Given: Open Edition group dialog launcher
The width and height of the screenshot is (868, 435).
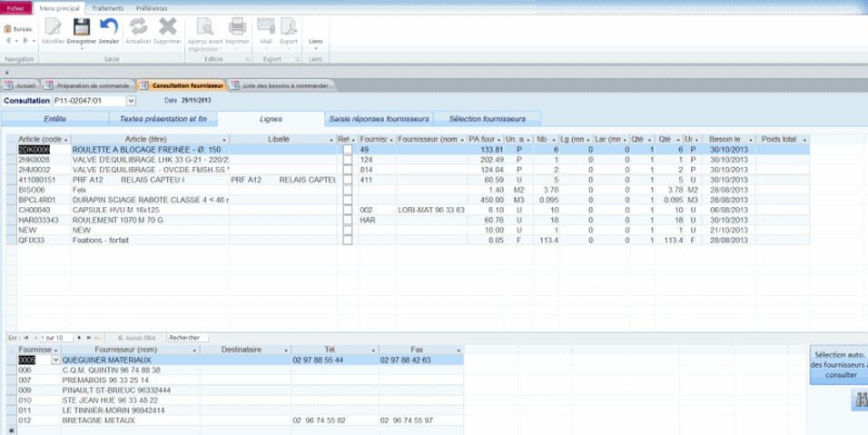Looking at the screenshot, I should (x=248, y=59).
